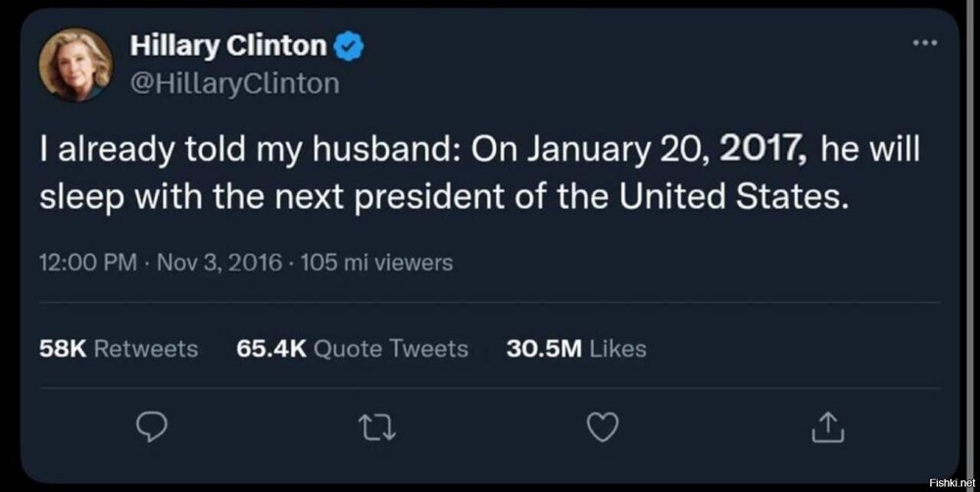Show the 58K Retweets list
980x492 pixels.
tap(118, 348)
